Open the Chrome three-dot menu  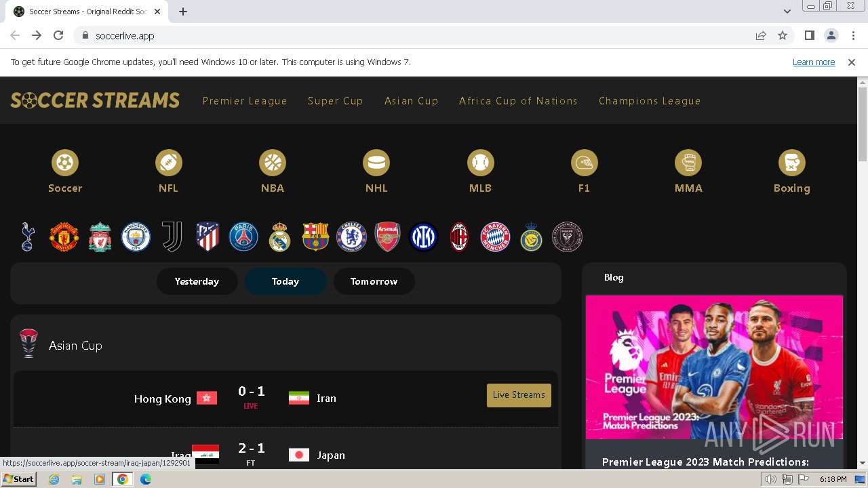point(853,36)
